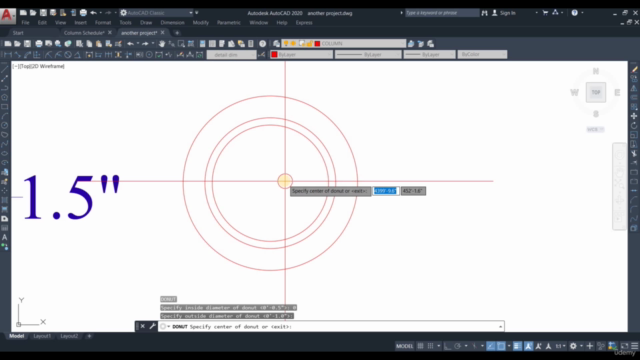Click the Sign In button

pyautogui.click(x=504, y=13)
